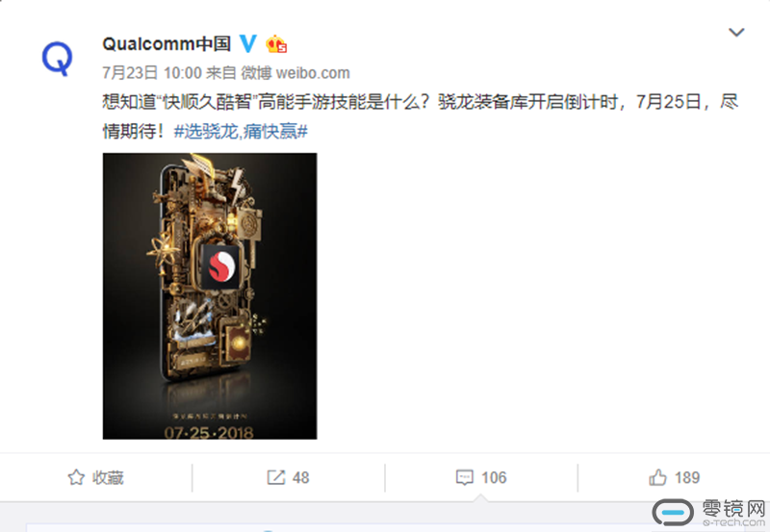
Task: Click the 189 likes count
Action: (687, 477)
